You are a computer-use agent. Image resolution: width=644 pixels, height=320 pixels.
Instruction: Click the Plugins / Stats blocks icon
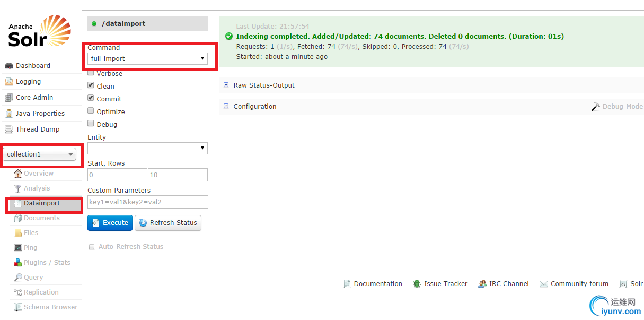pos(18,263)
